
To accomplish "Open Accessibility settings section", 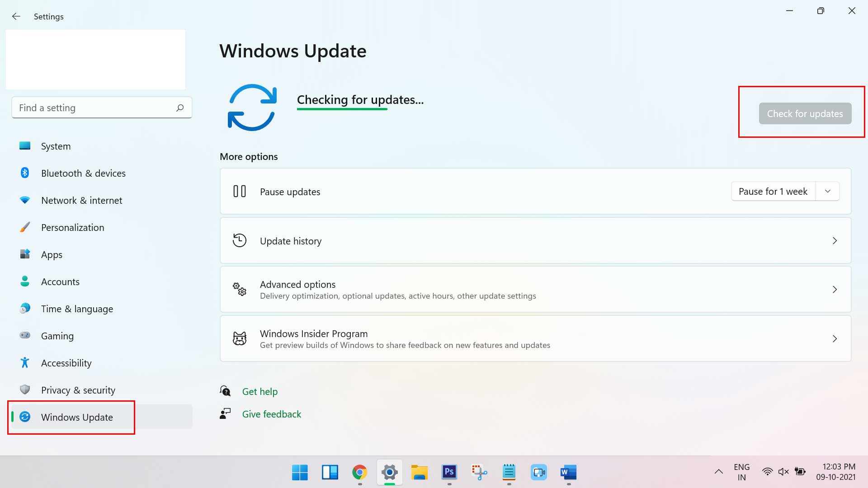I will [66, 362].
